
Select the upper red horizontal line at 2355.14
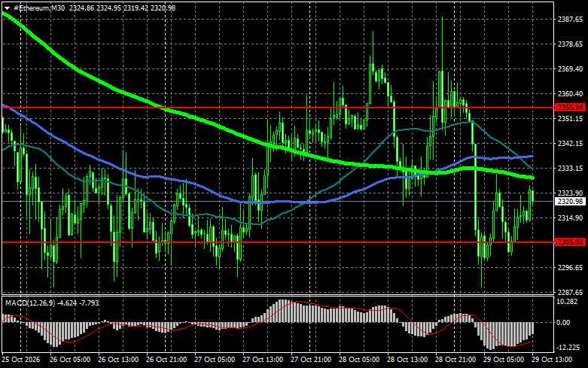(x=278, y=108)
